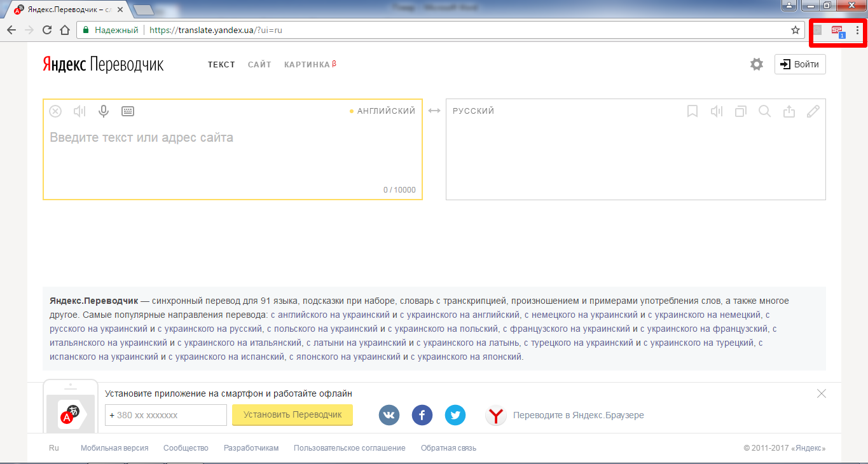Bookmark page with the star icon
Image resolution: width=868 pixels, height=464 pixels.
point(795,30)
